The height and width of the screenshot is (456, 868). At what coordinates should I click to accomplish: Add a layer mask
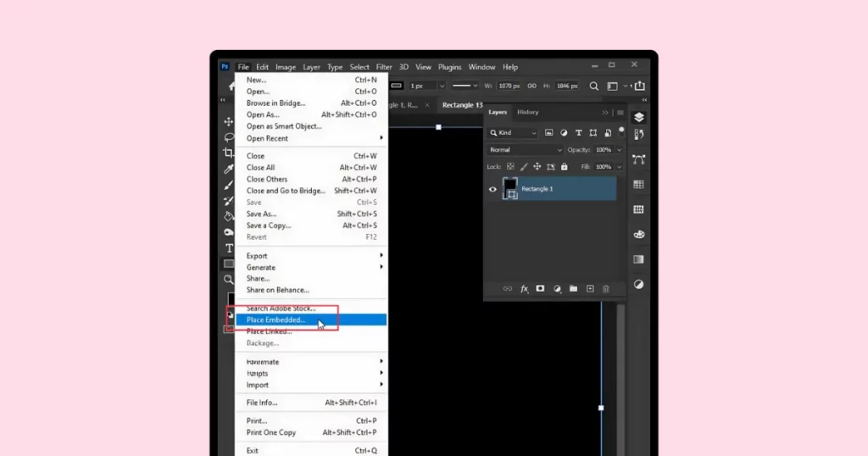(540, 289)
